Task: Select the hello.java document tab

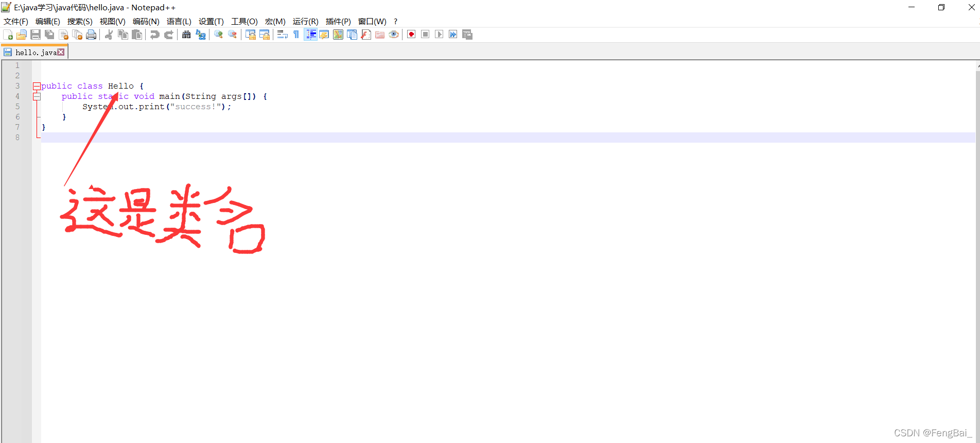Action: [35, 52]
